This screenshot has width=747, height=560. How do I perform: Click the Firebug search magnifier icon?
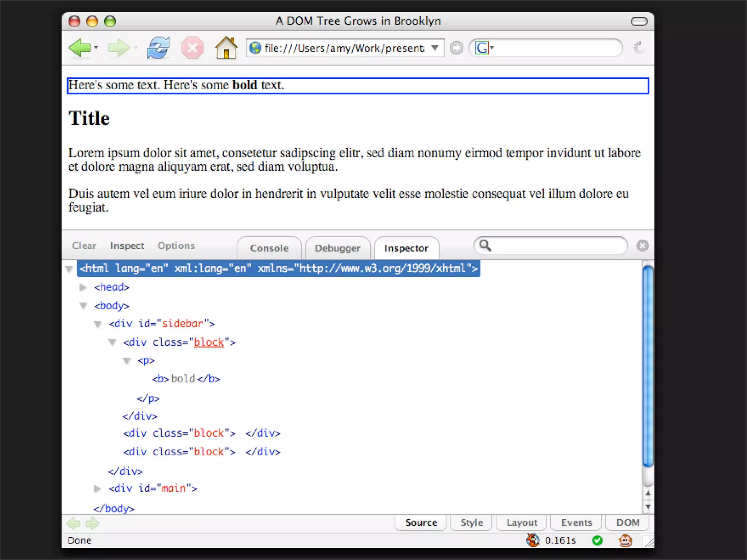pyautogui.click(x=485, y=246)
